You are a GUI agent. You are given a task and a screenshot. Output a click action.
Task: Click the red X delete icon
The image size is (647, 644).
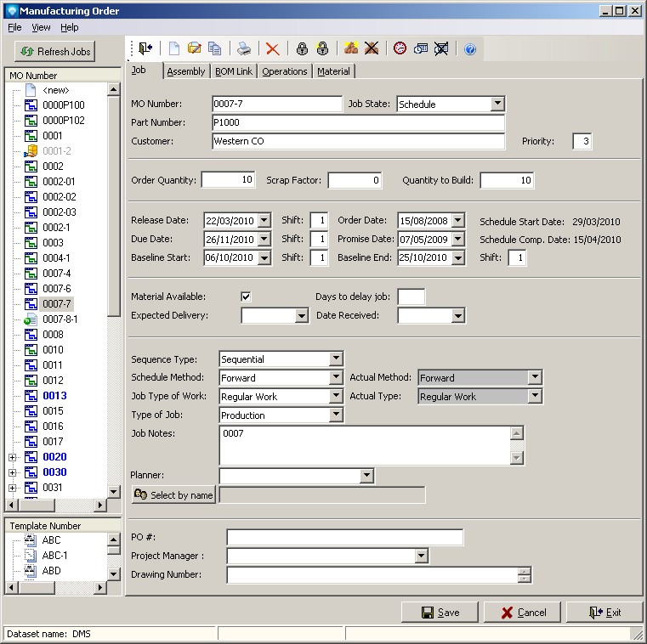[272, 49]
